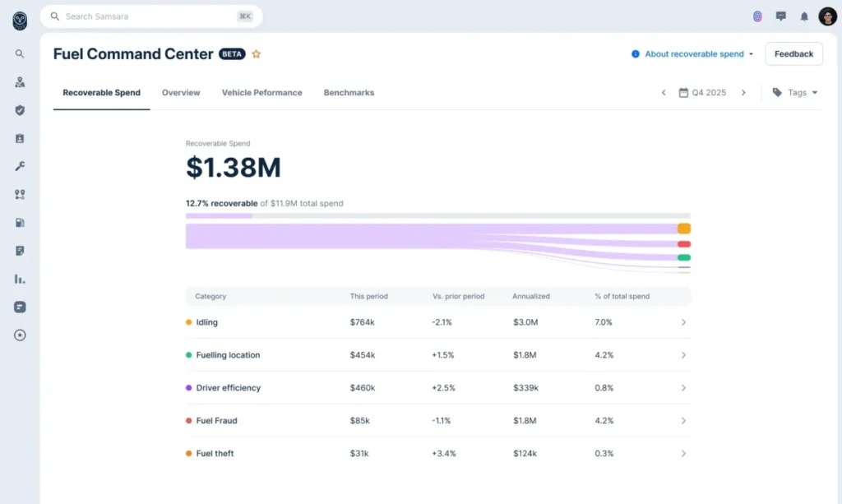
Task: Open the routing dispatch sidebar icon
Action: (x=20, y=194)
